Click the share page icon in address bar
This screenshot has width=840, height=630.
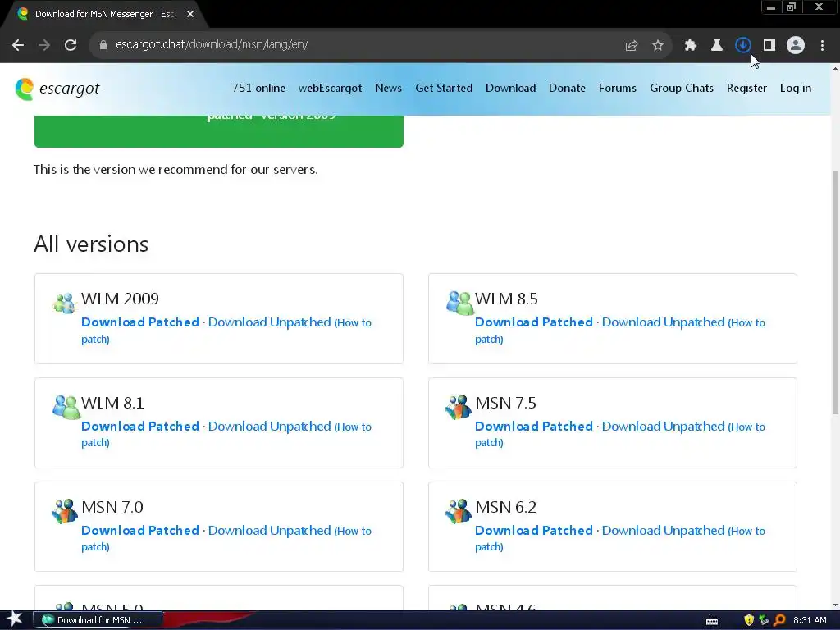point(632,46)
